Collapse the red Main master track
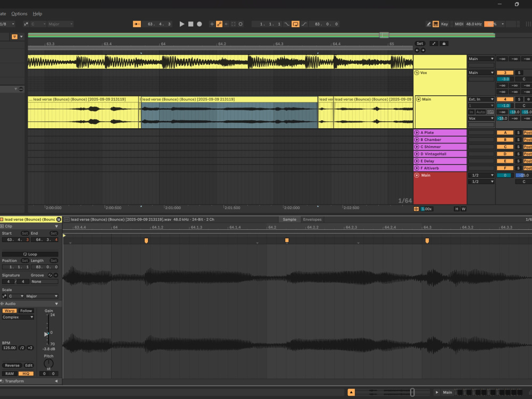Screen dimensions: 532x399 coord(417,176)
